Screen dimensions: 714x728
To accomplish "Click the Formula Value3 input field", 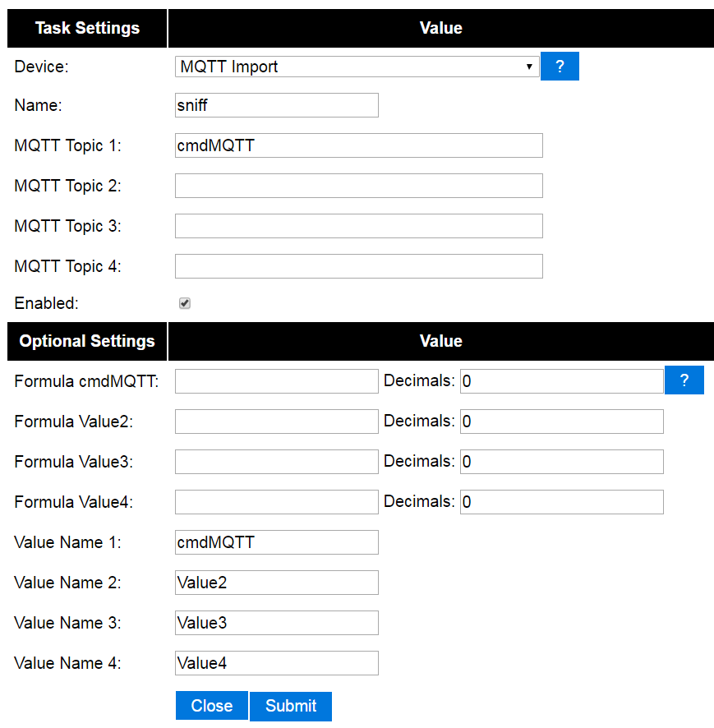I will [277, 462].
